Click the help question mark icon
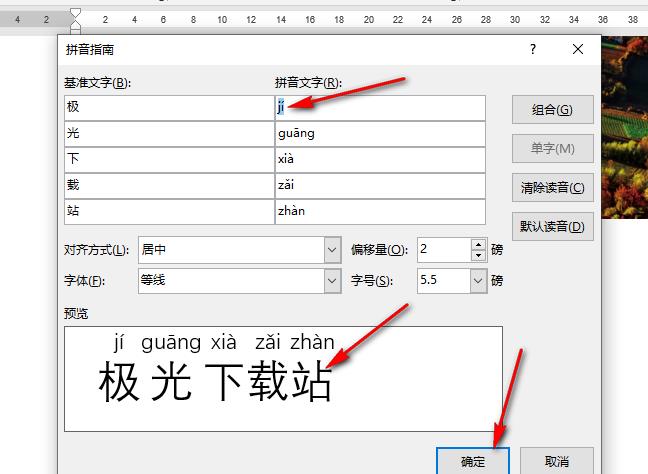This screenshot has height=474, width=648. click(x=533, y=49)
